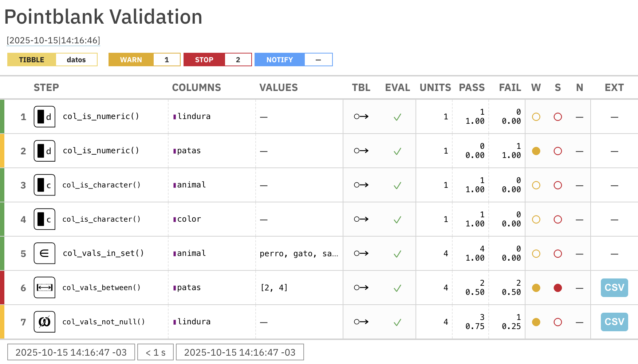Click the col_vals_between icon in step 6
The width and height of the screenshot is (638, 364).
click(44, 288)
